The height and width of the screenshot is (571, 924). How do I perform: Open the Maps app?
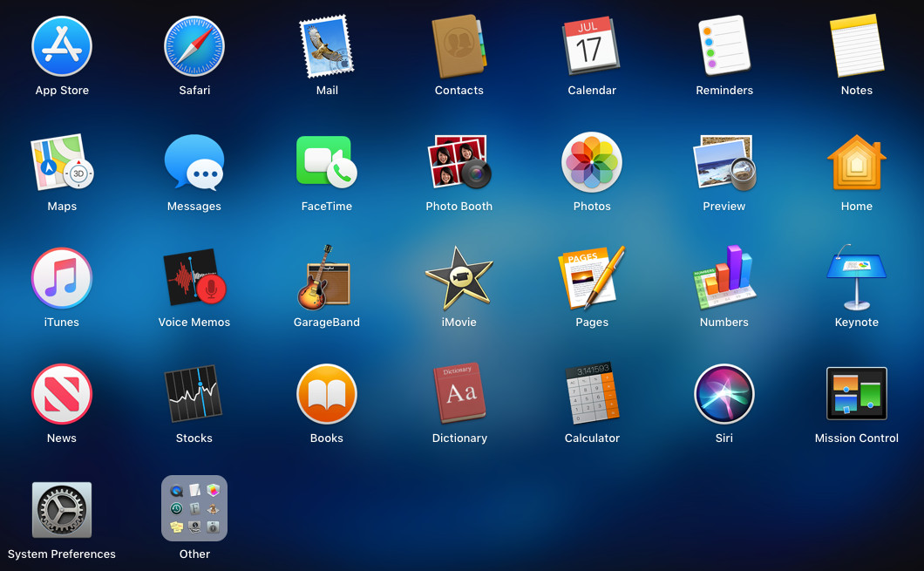point(62,162)
